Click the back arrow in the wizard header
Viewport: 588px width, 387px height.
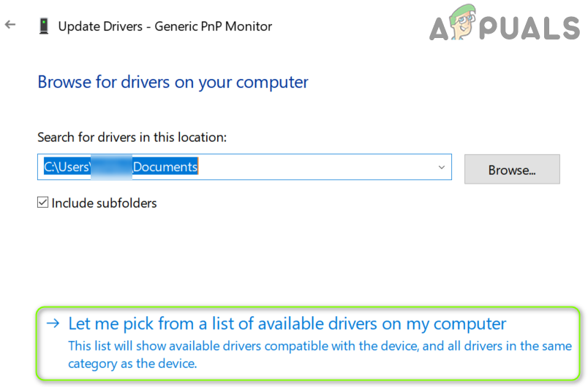[x=10, y=25]
